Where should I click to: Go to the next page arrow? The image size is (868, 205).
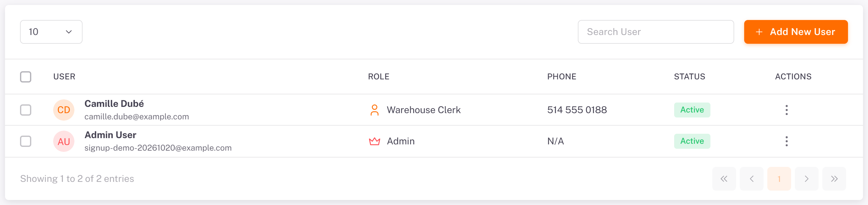tap(806, 179)
